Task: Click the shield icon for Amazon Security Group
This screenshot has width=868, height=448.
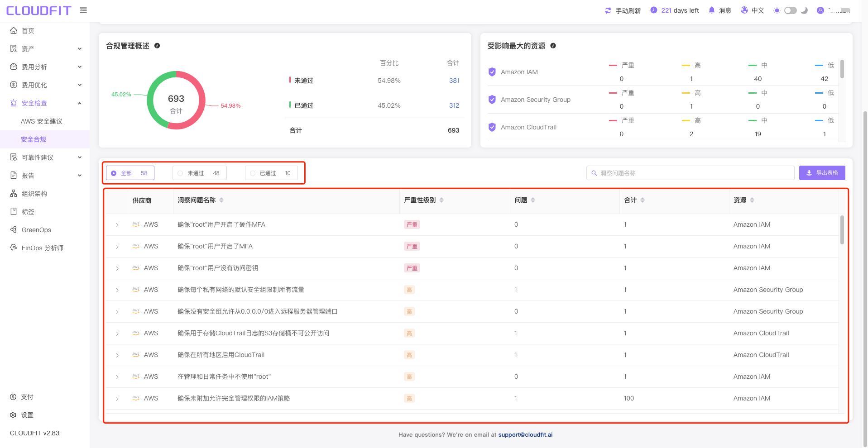Action: coord(492,100)
